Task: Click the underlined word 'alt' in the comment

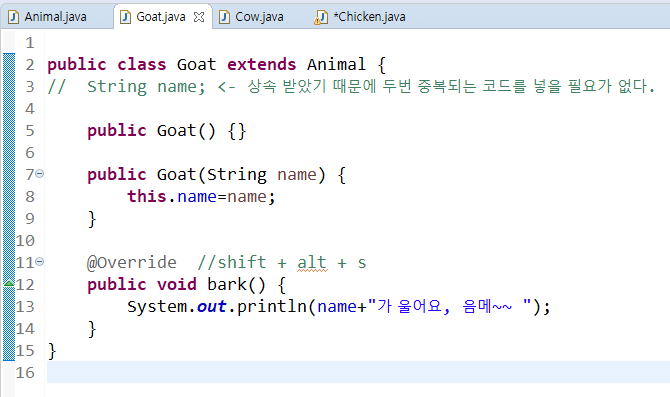Action: 312,262
